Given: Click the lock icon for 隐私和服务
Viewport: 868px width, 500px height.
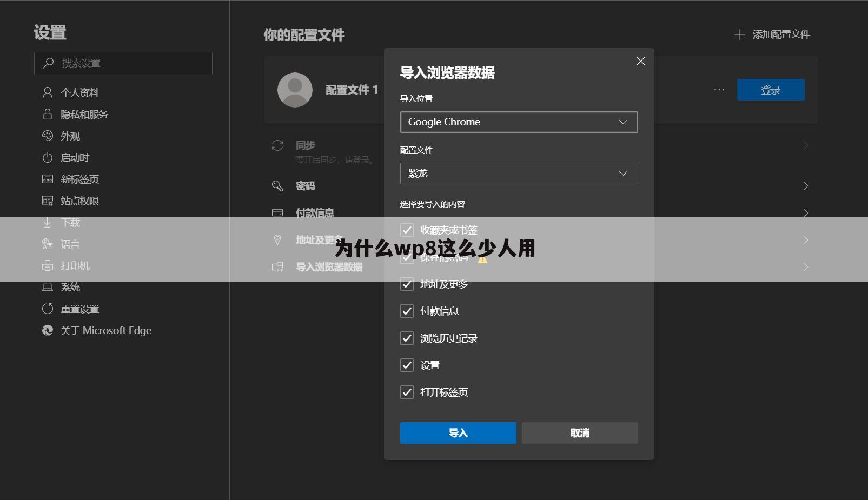Looking at the screenshot, I should [x=48, y=114].
